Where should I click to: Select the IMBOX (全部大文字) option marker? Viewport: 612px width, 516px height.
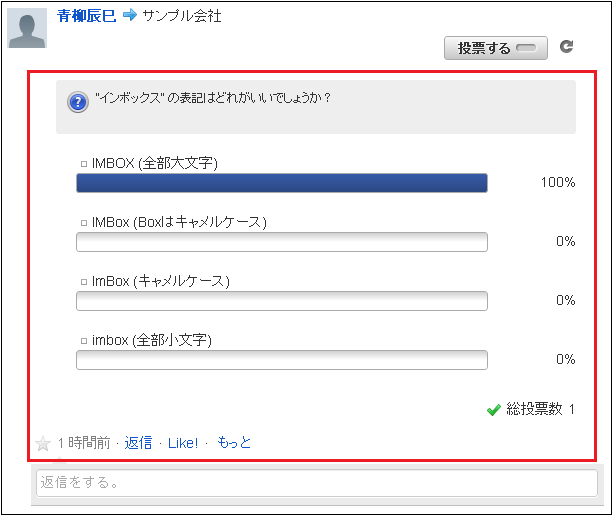coord(84,164)
